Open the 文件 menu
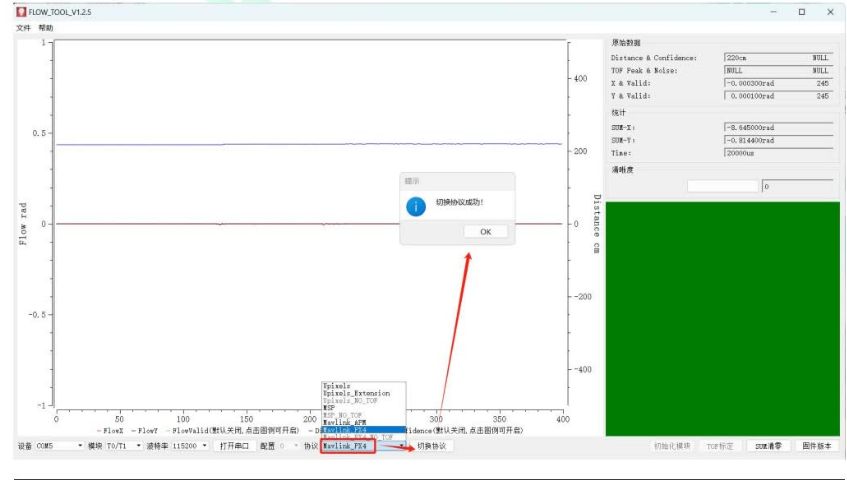The height and width of the screenshot is (480, 847). [x=23, y=28]
